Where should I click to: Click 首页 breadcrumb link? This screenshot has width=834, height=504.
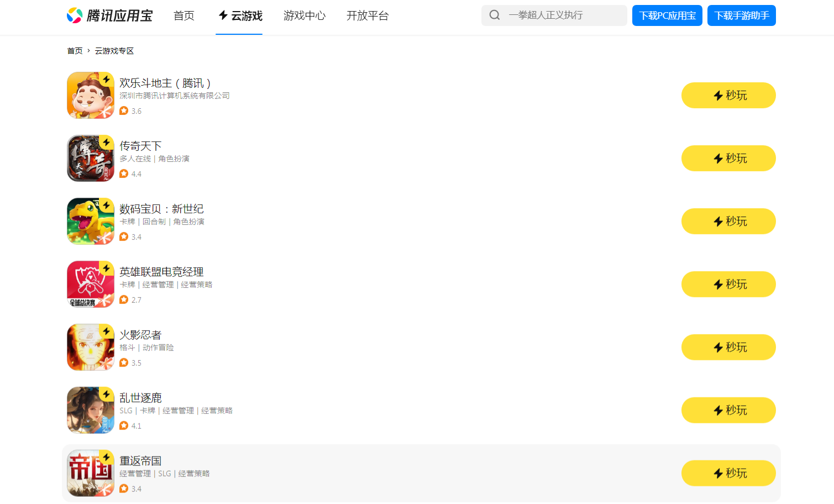click(x=75, y=51)
